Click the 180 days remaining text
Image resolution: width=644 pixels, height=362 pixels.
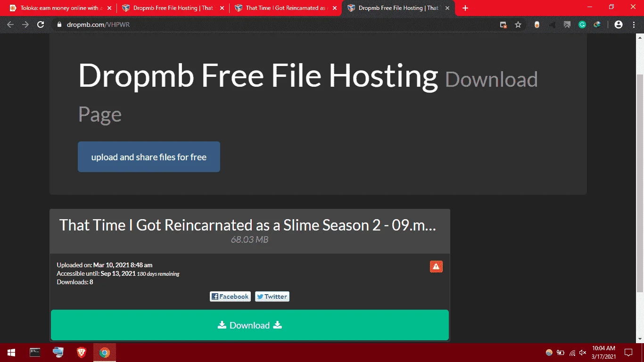click(x=158, y=274)
